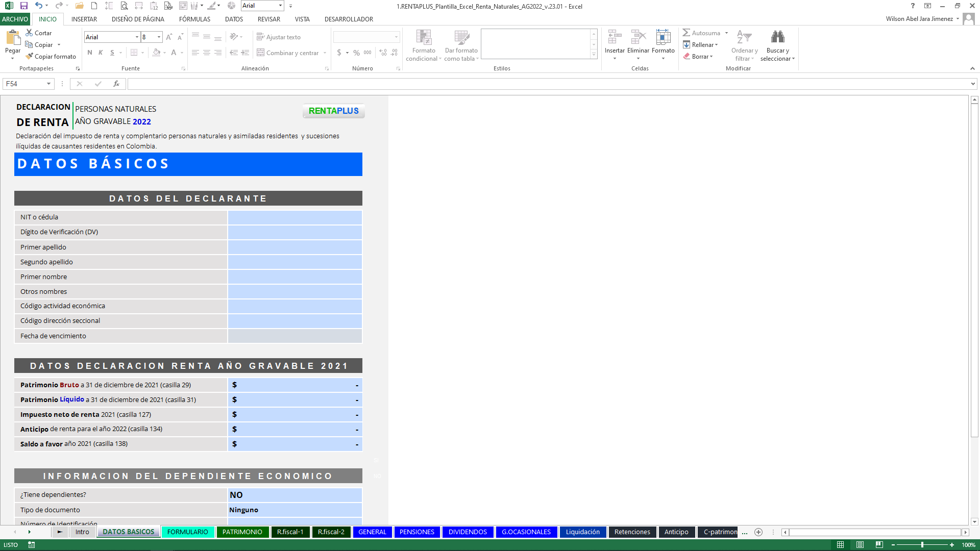Open the Name Box dropdown arrow

[x=48, y=84]
